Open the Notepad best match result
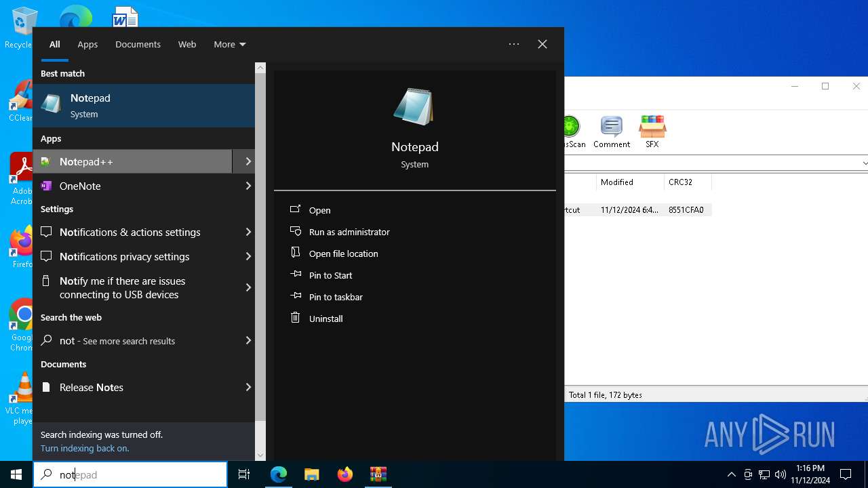 point(144,106)
